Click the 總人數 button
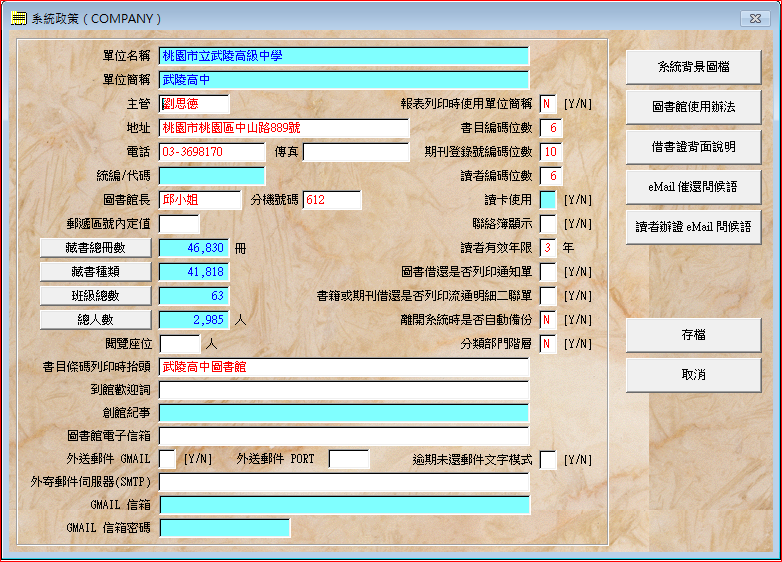 pyautogui.click(x=95, y=320)
